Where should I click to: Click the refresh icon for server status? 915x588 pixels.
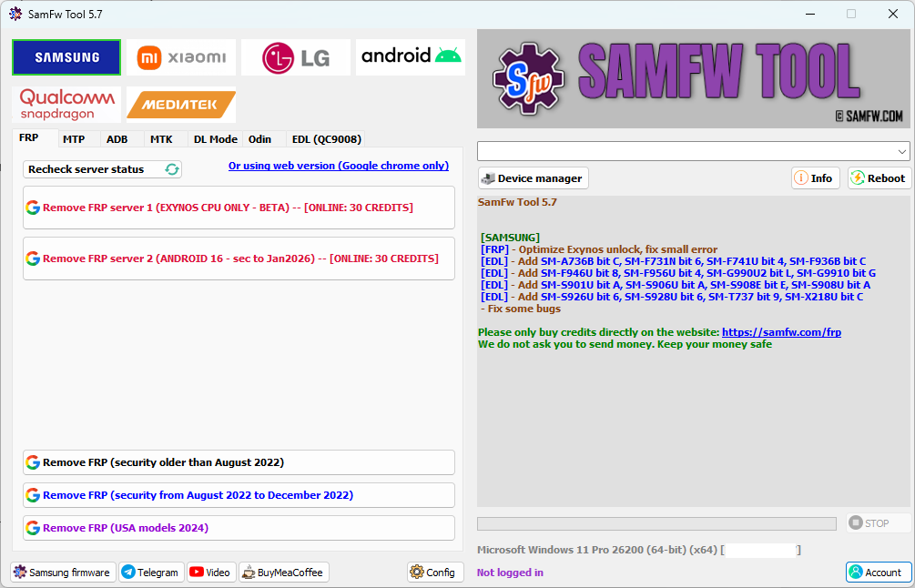[x=171, y=169]
